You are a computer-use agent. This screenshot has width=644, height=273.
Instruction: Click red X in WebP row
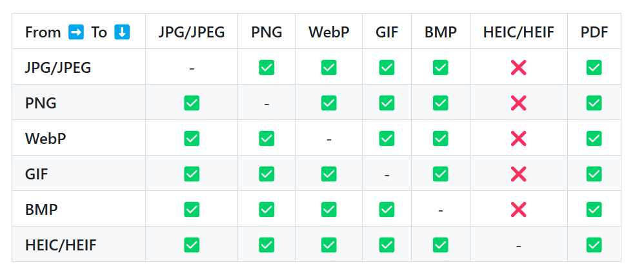(x=518, y=138)
